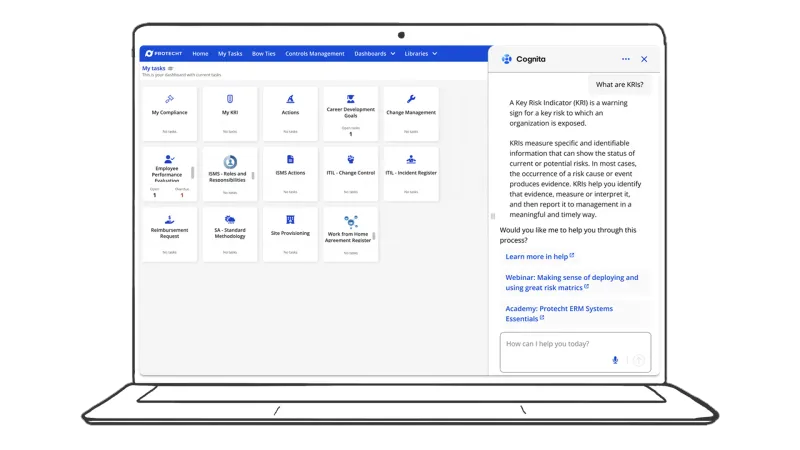The width and height of the screenshot is (800, 450).
Task: Click the Protecht logo
Action: tap(163, 54)
